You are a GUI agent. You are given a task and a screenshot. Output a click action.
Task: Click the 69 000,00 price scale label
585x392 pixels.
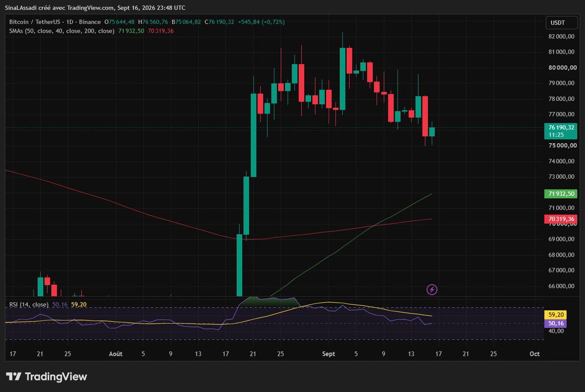tap(561, 239)
